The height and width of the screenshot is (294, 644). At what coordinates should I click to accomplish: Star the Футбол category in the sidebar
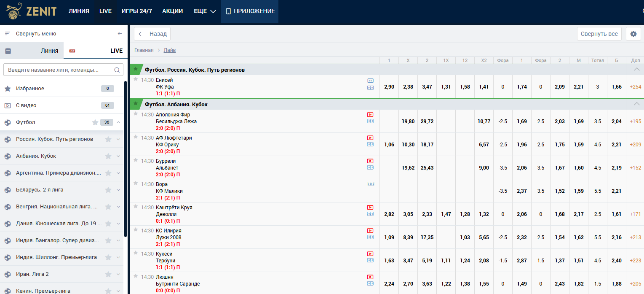pyautogui.click(x=95, y=122)
